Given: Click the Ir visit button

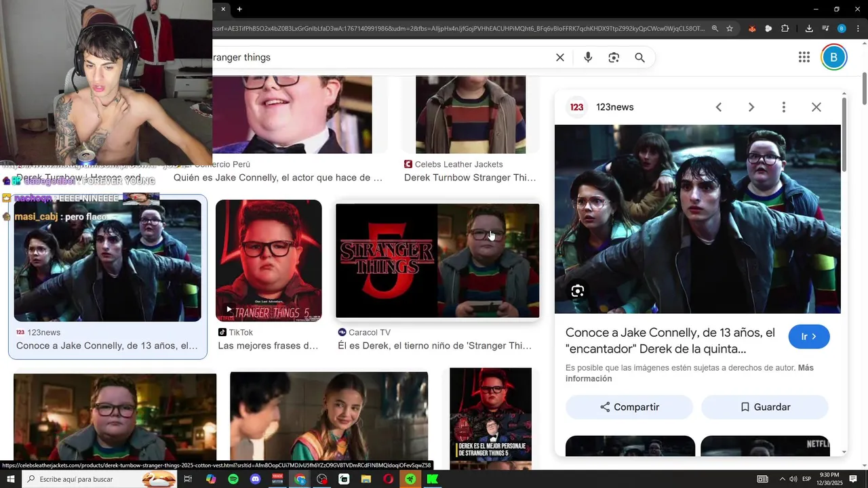Looking at the screenshot, I should point(809,337).
